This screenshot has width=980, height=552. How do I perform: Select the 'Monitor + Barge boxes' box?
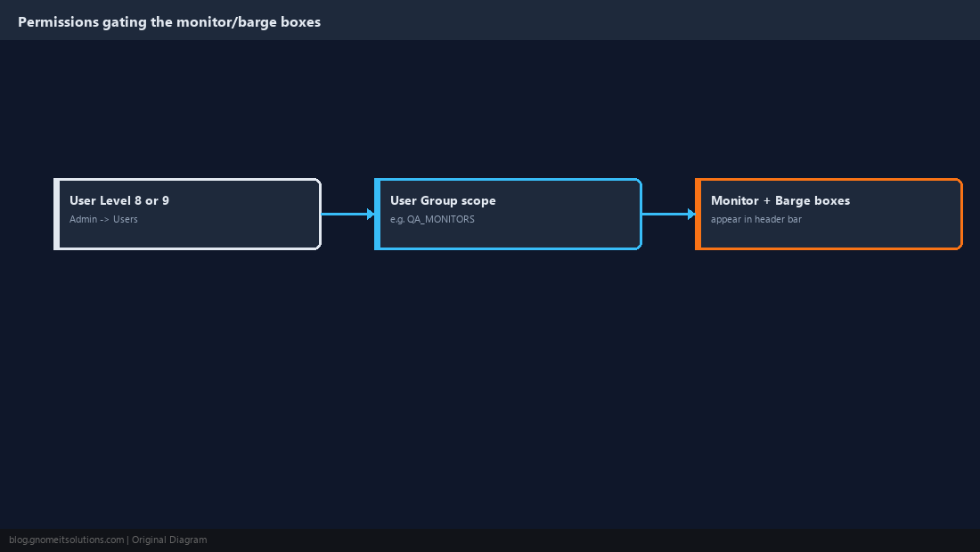tap(829, 215)
